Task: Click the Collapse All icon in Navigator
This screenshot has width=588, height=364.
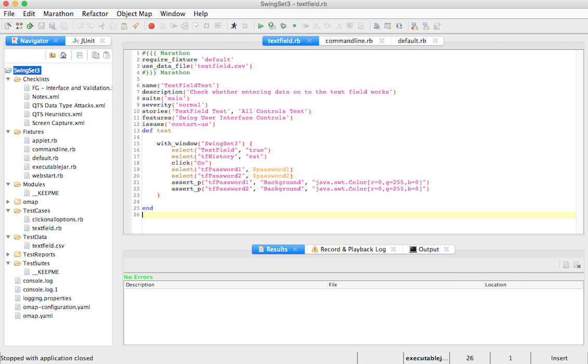Action: 80,56
